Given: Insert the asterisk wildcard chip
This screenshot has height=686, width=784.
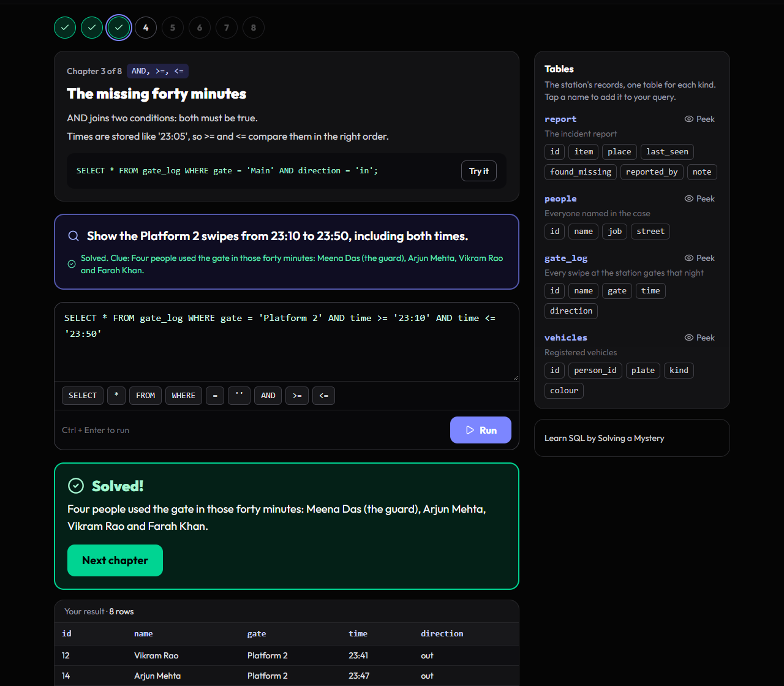Looking at the screenshot, I should point(116,396).
